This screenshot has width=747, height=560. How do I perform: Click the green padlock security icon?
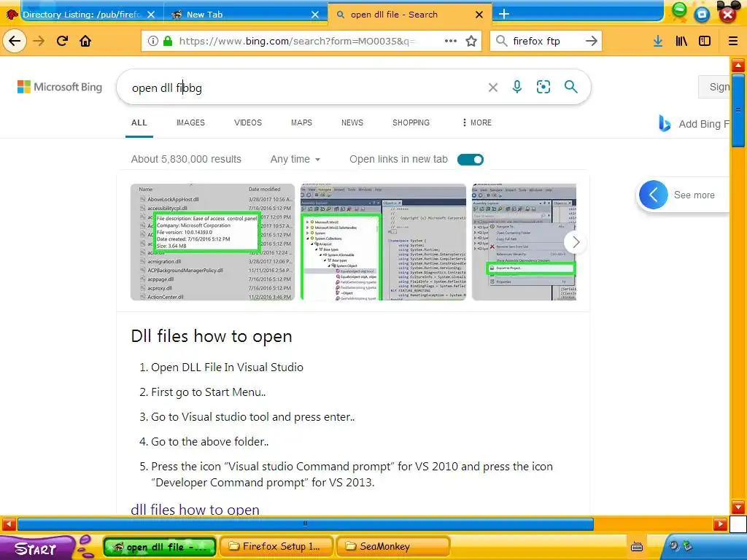coord(168,41)
